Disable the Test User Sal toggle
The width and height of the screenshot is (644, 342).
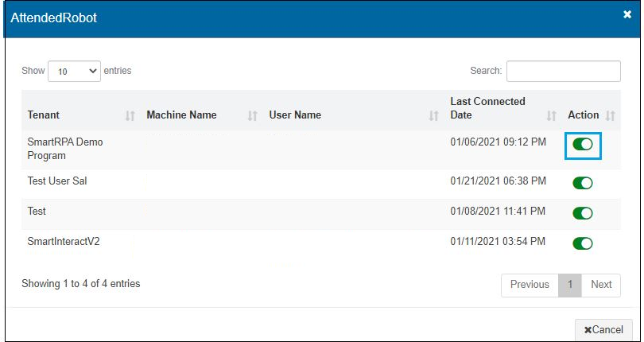coord(583,183)
